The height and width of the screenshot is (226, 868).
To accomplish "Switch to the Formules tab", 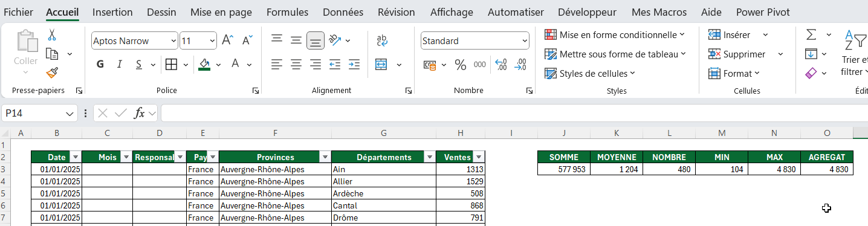I will point(287,12).
